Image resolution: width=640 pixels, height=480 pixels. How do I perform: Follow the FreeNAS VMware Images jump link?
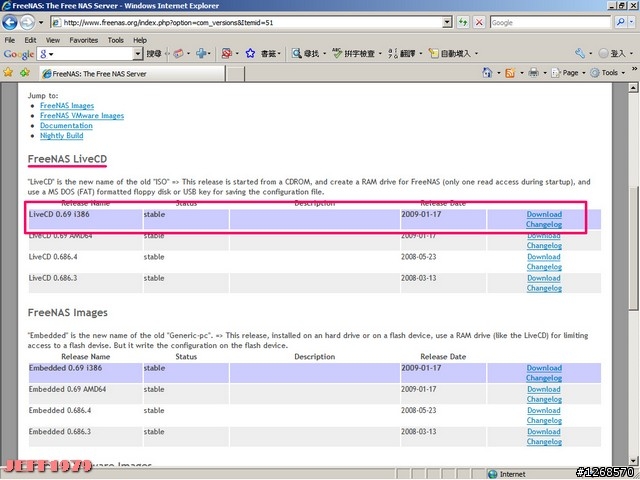(82, 116)
